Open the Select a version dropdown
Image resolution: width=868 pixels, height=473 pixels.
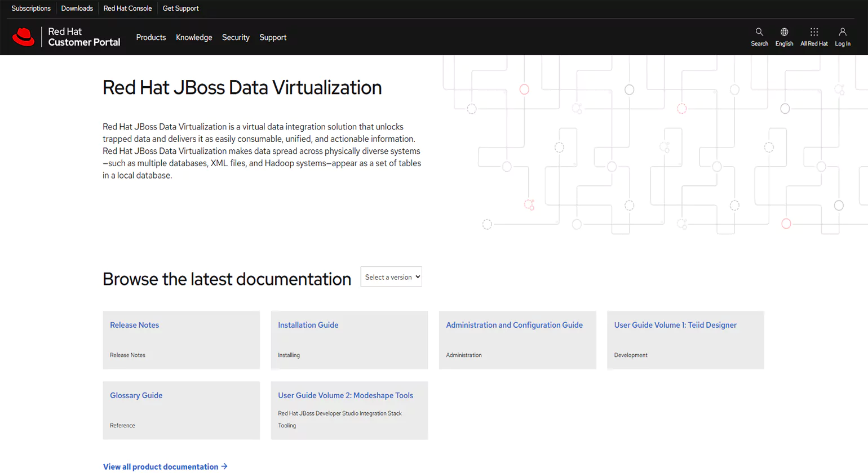[x=391, y=276]
